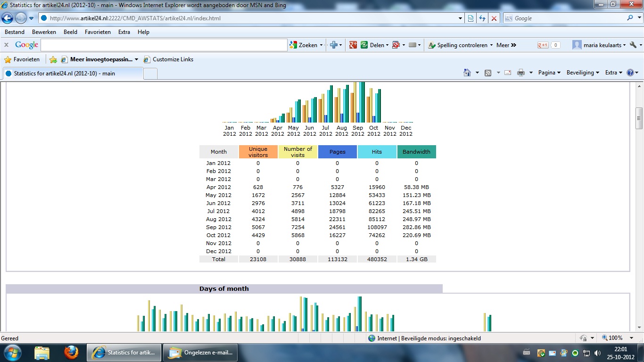Click the magnifier search icon
644x362 pixels.
tap(630, 18)
